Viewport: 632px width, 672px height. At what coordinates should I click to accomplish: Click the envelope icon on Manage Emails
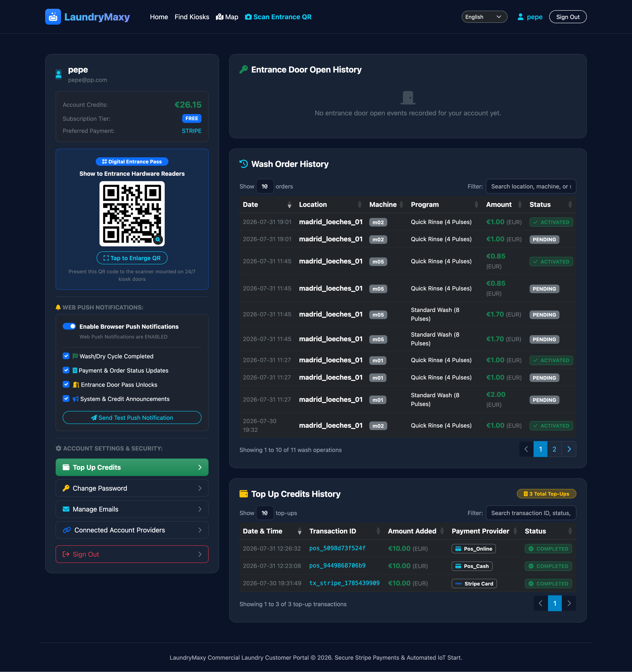[x=66, y=509]
